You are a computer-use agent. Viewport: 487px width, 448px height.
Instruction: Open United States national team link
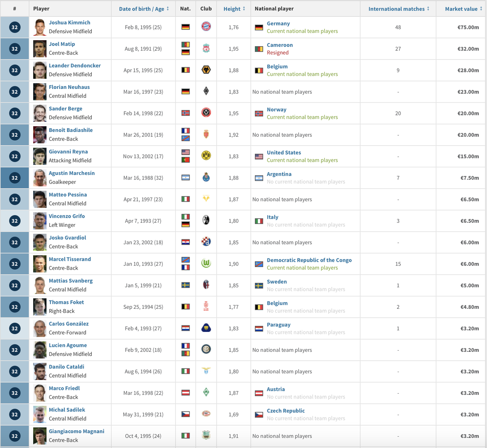coord(284,153)
